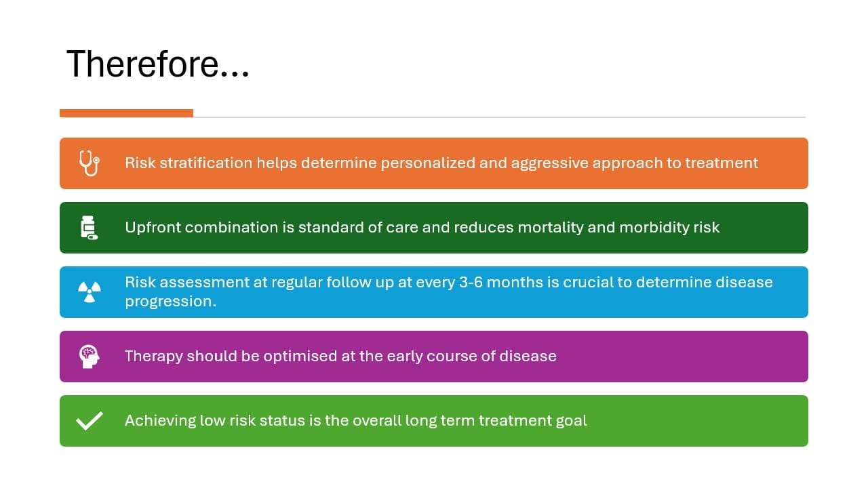Click the radiation symbol icon

pos(89,292)
